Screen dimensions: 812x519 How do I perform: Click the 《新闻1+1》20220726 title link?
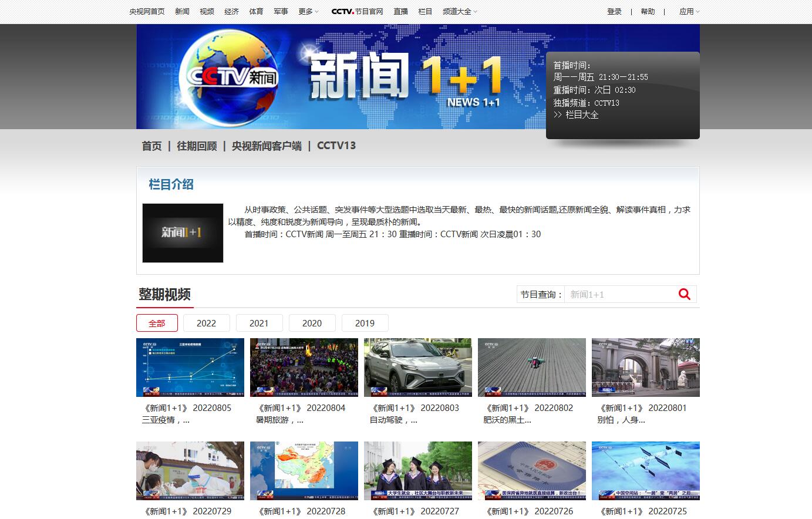point(528,511)
